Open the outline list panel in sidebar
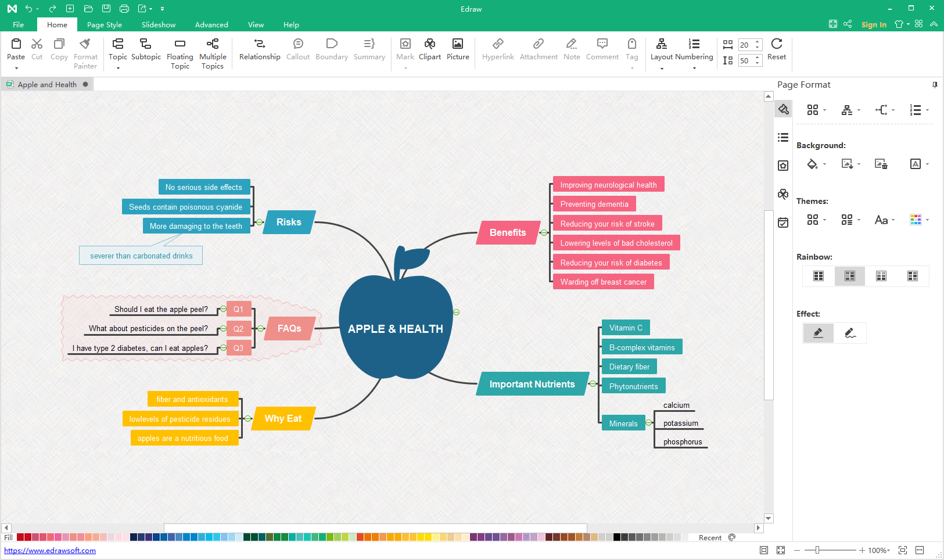 coord(783,138)
